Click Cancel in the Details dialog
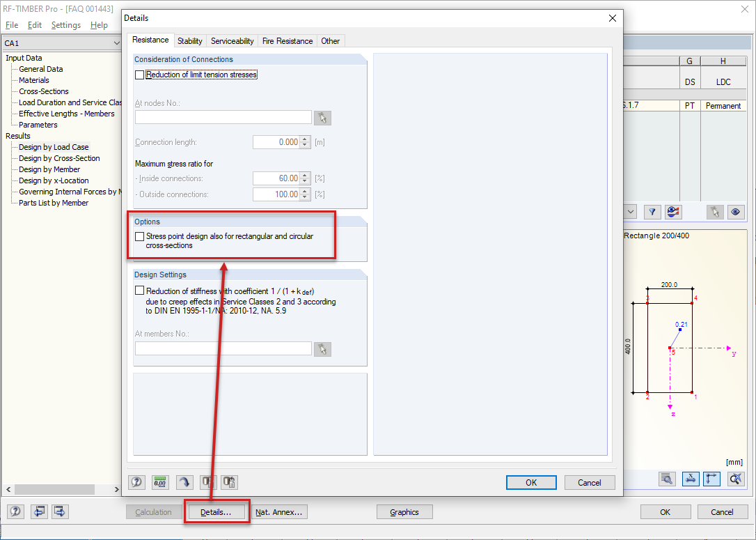 (x=589, y=482)
